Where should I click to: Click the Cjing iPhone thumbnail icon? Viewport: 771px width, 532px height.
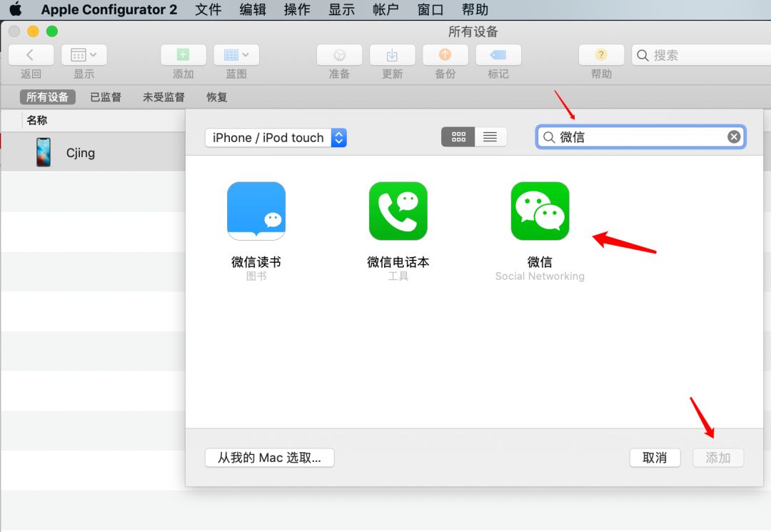pos(44,152)
